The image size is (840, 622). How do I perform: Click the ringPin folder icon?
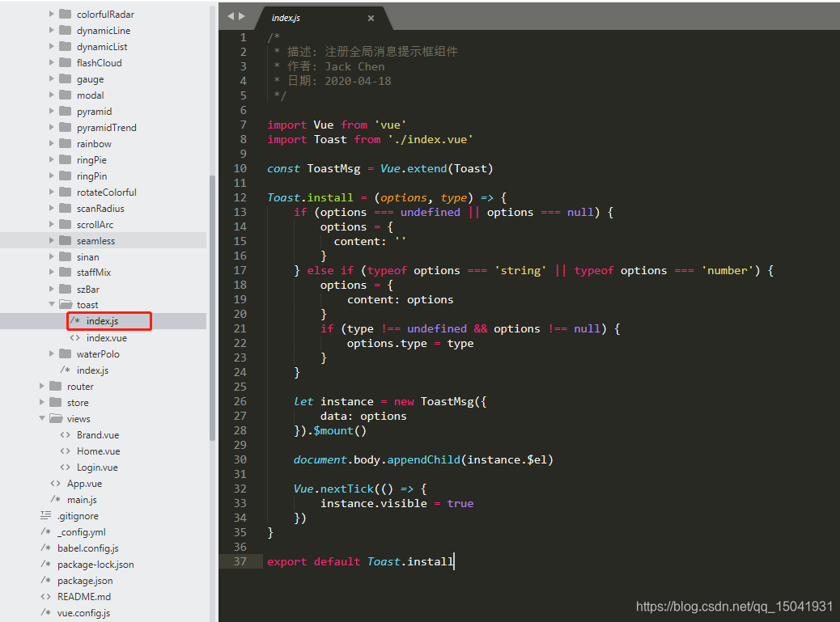(x=66, y=176)
